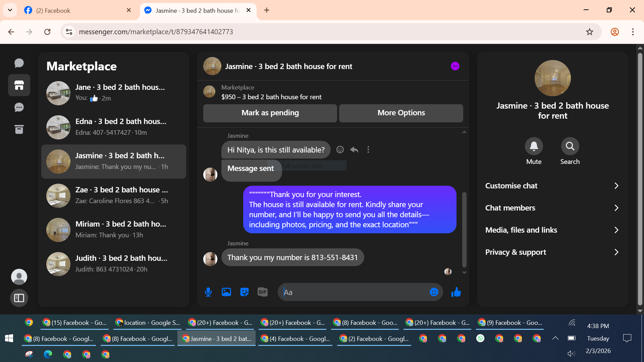The height and width of the screenshot is (362, 644).
Task: Click the More Options button
Action: coord(401,113)
